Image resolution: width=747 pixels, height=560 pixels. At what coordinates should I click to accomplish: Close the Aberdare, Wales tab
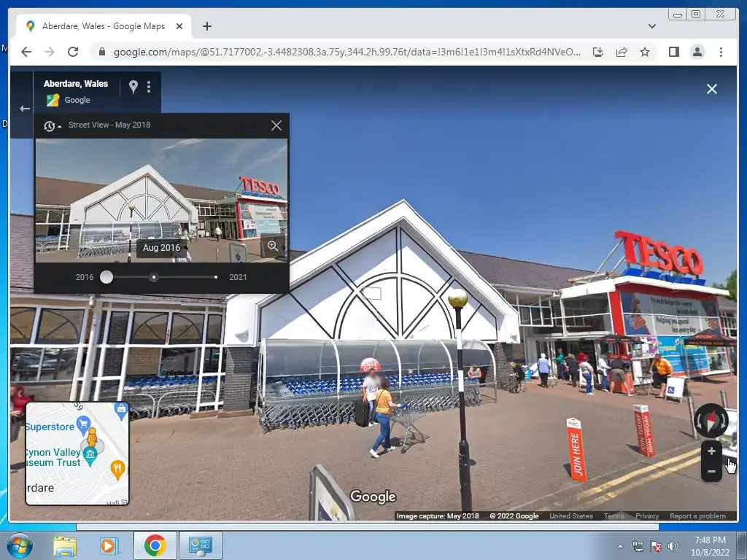pyautogui.click(x=179, y=26)
